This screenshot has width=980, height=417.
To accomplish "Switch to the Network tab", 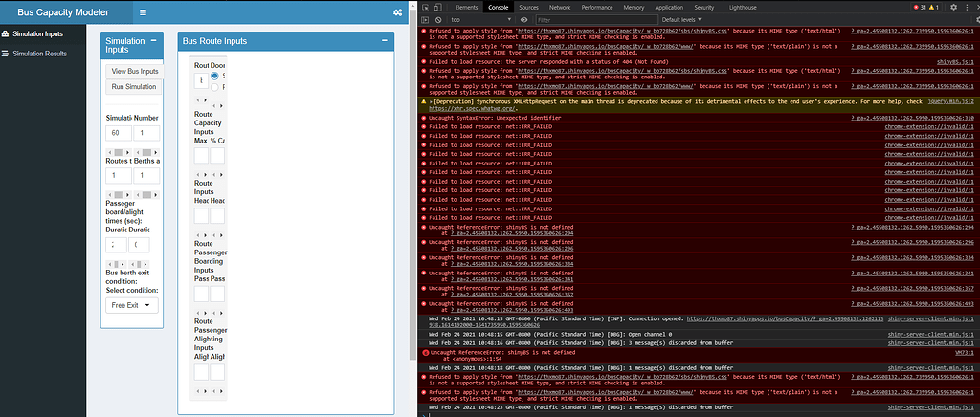I will (560, 7).
